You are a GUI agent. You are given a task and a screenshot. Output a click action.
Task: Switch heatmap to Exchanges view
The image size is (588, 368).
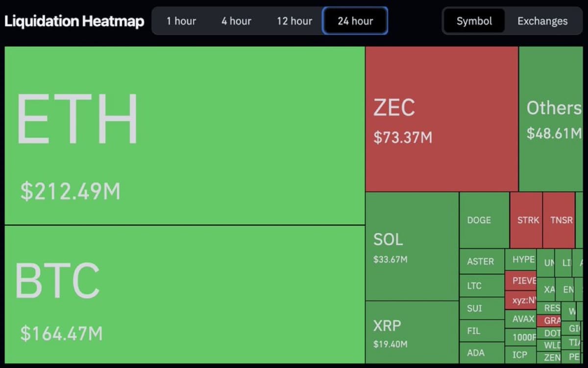click(542, 21)
